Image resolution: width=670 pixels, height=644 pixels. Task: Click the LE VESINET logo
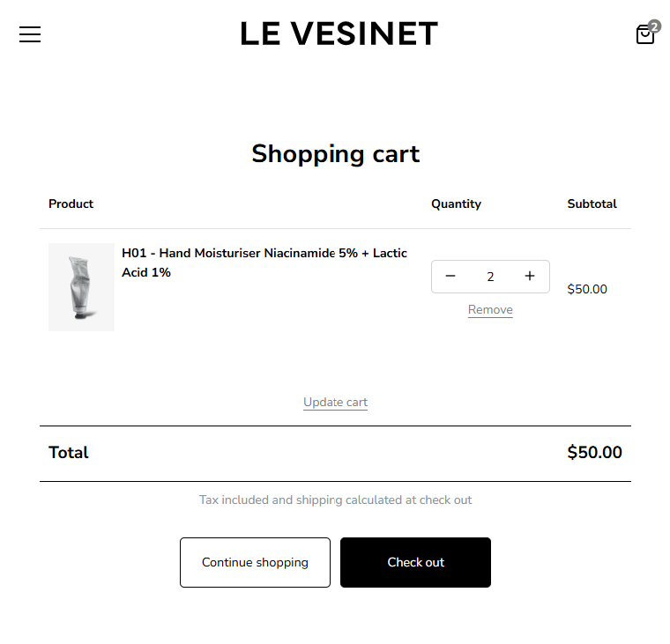[x=339, y=33]
